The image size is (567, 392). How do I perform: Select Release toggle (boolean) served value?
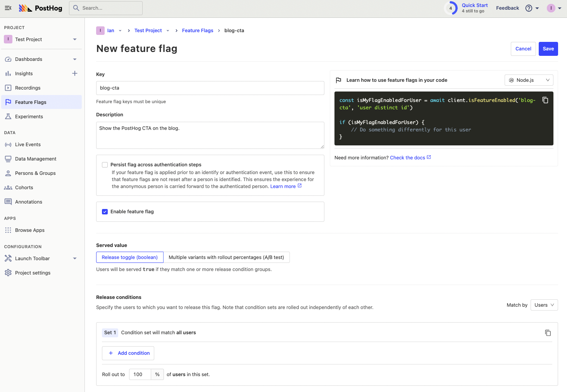point(129,257)
